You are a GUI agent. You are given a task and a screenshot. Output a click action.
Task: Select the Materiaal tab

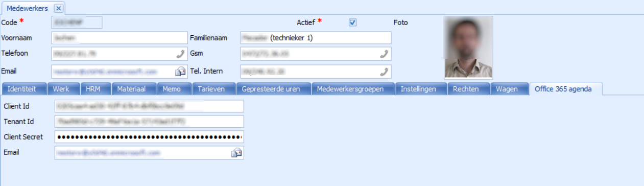click(134, 89)
